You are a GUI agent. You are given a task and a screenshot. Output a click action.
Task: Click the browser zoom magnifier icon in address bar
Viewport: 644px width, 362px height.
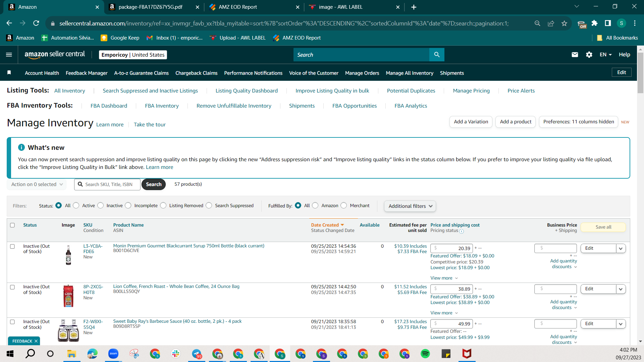pyautogui.click(x=537, y=23)
